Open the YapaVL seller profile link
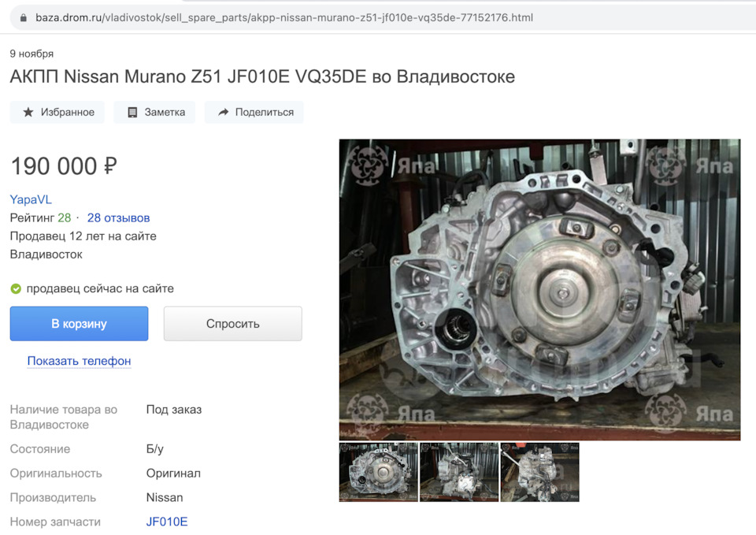Screen dimensions: 756x535 point(31,199)
